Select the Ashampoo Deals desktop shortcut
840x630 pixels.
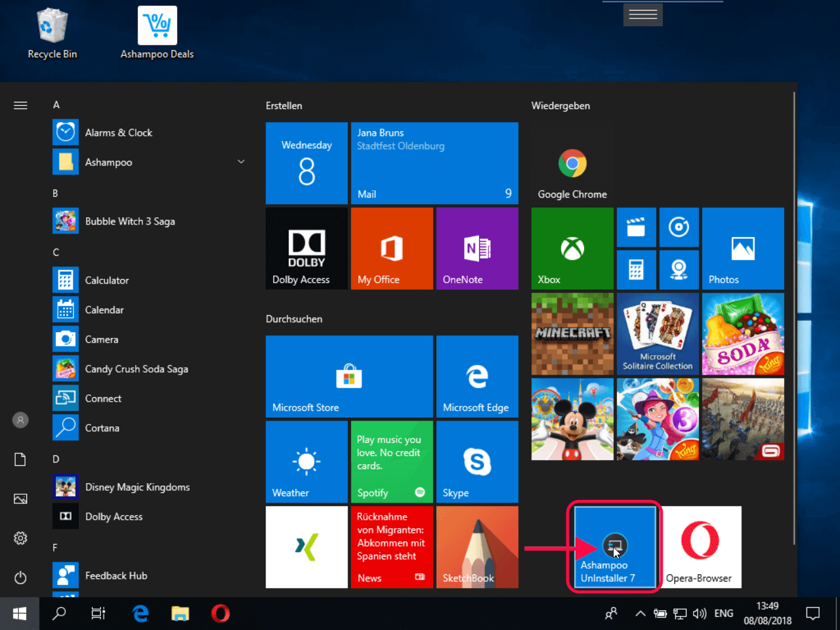tap(157, 33)
